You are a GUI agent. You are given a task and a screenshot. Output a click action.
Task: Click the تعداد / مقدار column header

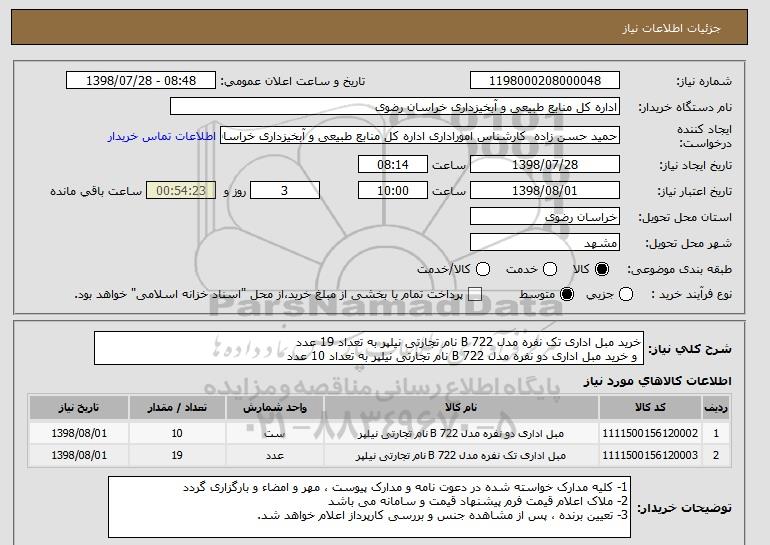pyautogui.click(x=177, y=408)
